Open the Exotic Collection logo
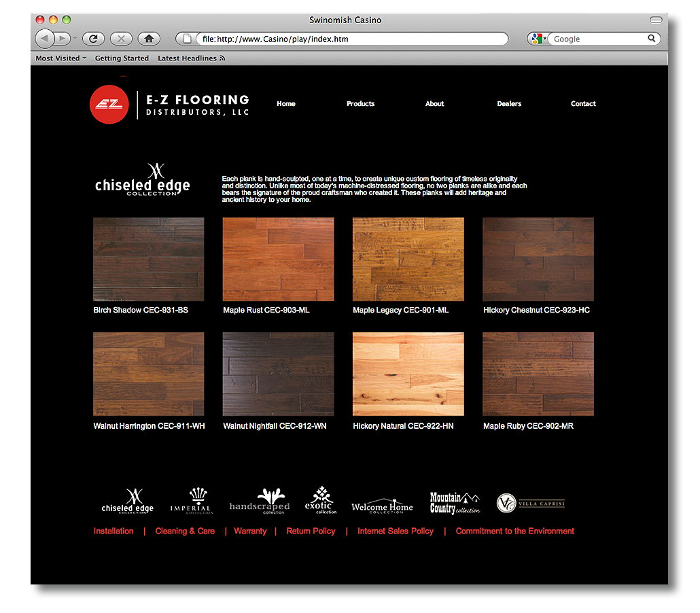This screenshot has width=700, height=613. [x=320, y=500]
